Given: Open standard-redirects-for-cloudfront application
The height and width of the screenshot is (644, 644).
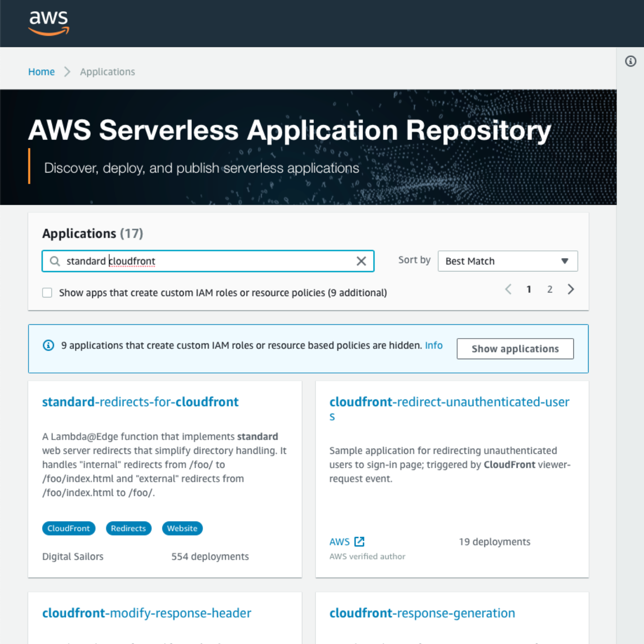Looking at the screenshot, I should [x=140, y=402].
